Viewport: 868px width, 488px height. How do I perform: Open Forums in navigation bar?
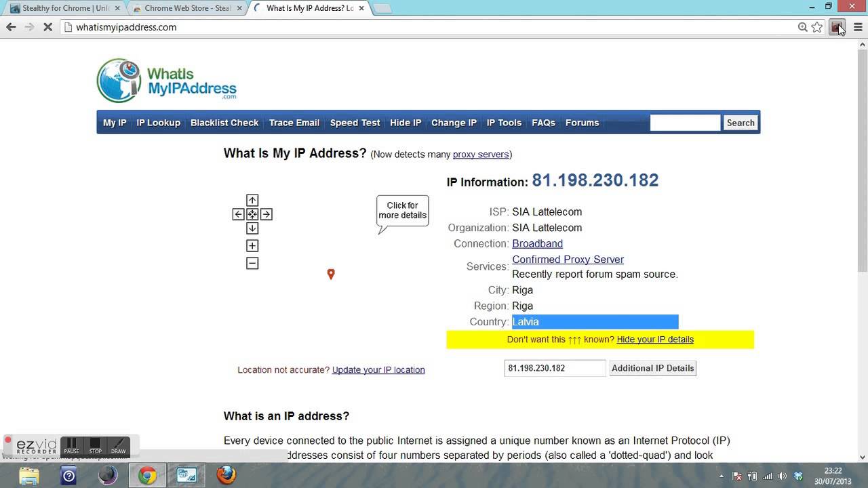[x=582, y=123]
